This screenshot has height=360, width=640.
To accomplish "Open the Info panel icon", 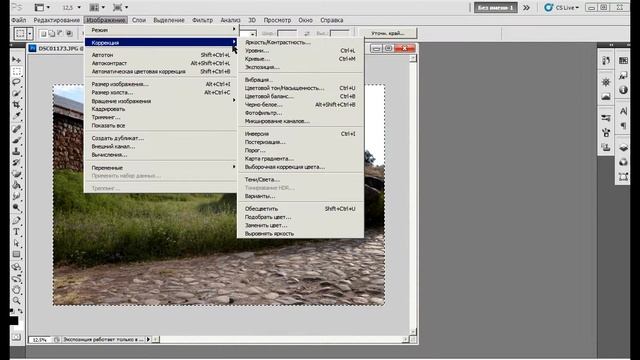I will [x=623, y=90].
